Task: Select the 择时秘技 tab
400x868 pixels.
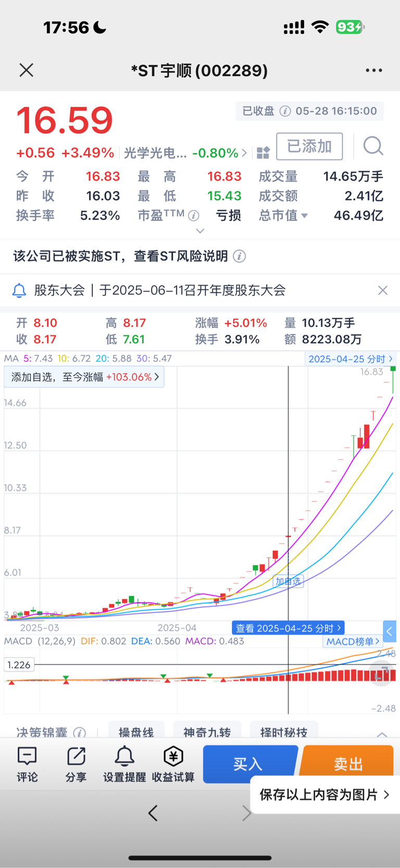Action: click(x=284, y=731)
